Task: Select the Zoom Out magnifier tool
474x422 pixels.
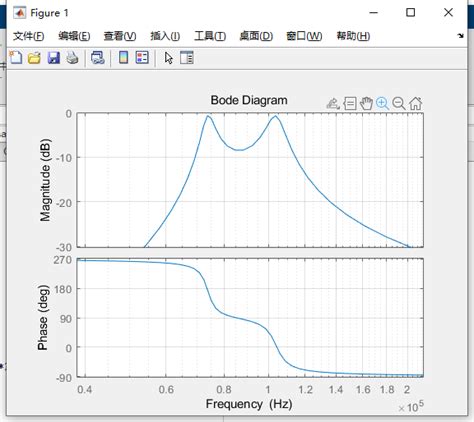Action: [399, 104]
